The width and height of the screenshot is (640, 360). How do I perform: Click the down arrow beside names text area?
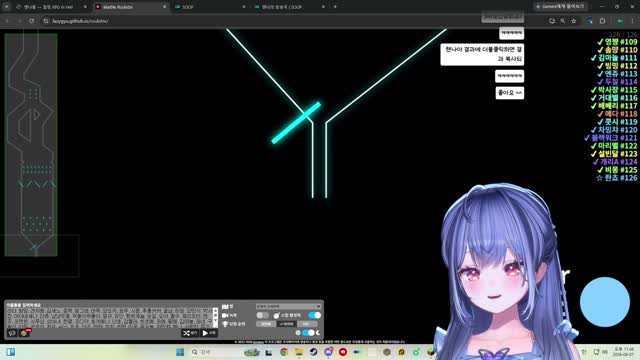(216, 320)
